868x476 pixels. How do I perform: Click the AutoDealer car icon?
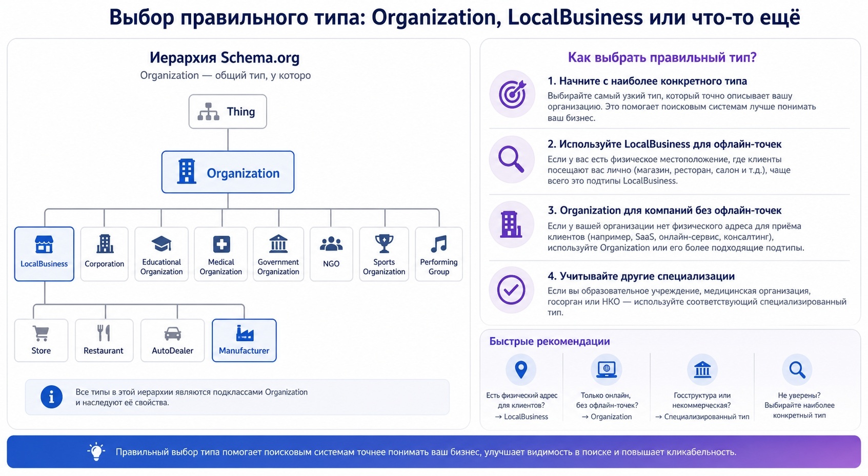173,334
